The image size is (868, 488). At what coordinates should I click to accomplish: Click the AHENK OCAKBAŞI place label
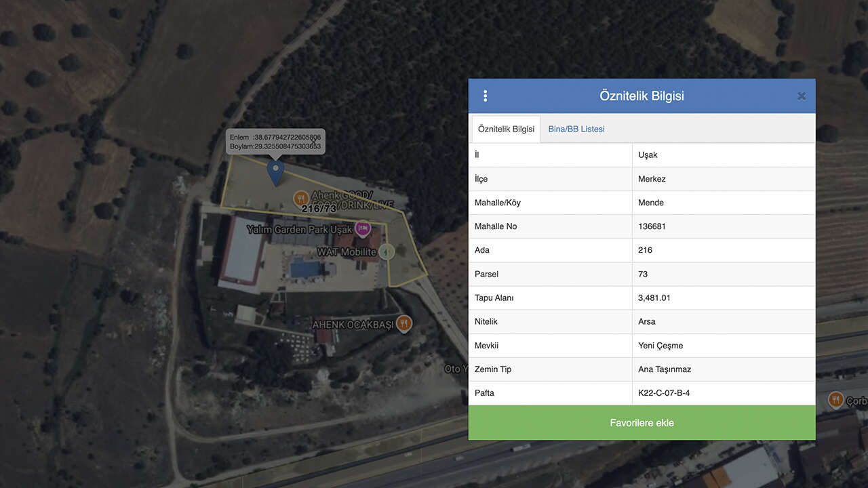point(353,325)
